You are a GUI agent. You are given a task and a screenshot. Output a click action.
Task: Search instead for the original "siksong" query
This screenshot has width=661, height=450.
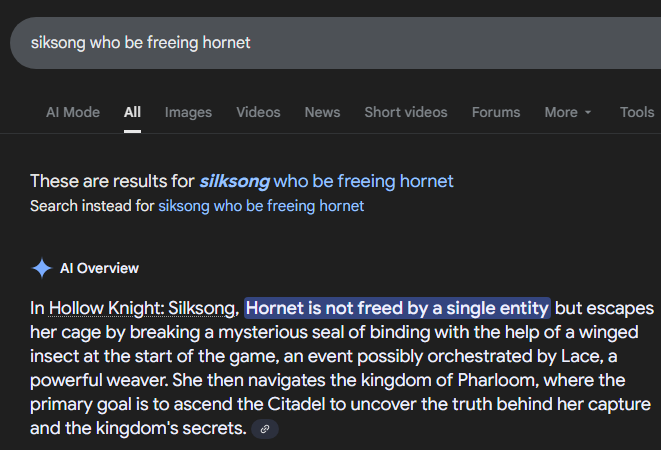point(261,206)
